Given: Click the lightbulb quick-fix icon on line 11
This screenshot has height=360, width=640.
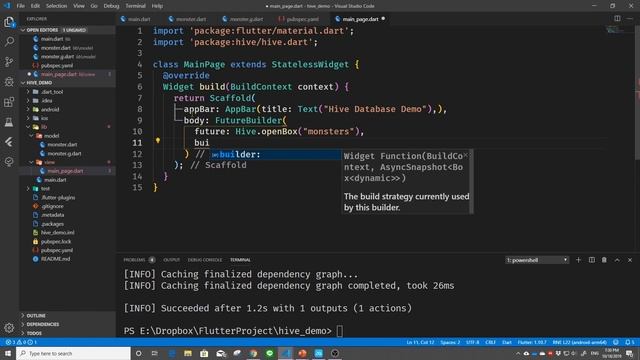Looking at the screenshot, I should click(x=158, y=140).
